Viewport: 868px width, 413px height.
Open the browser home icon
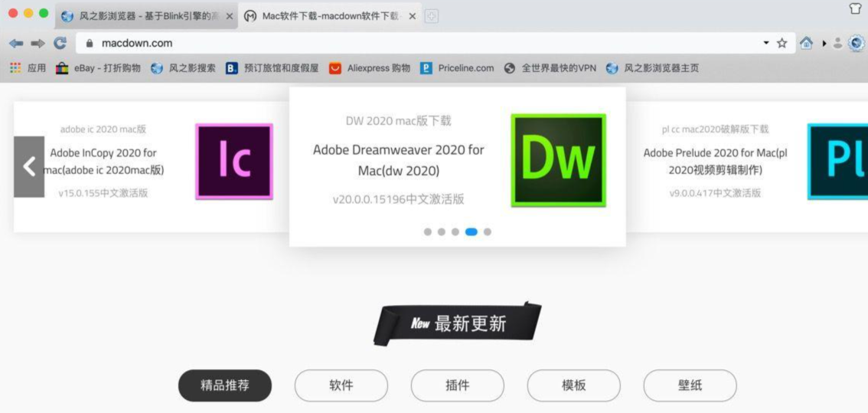pyautogui.click(x=807, y=43)
